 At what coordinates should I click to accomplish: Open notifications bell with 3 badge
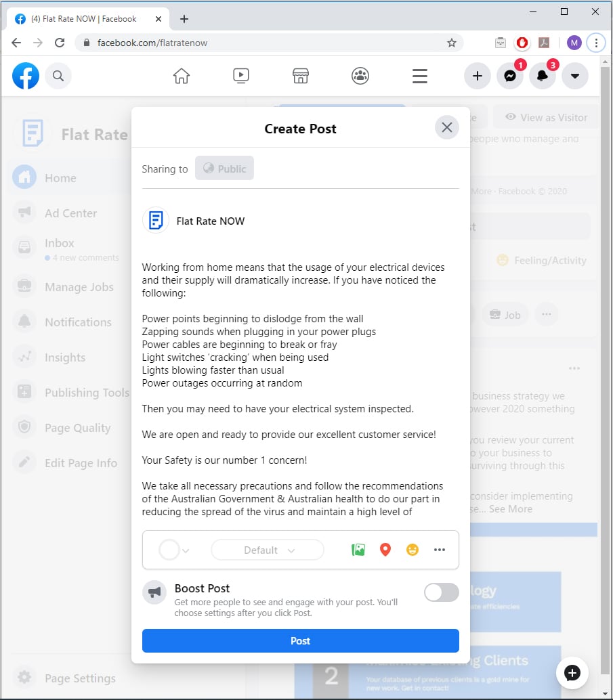tap(543, 76)
